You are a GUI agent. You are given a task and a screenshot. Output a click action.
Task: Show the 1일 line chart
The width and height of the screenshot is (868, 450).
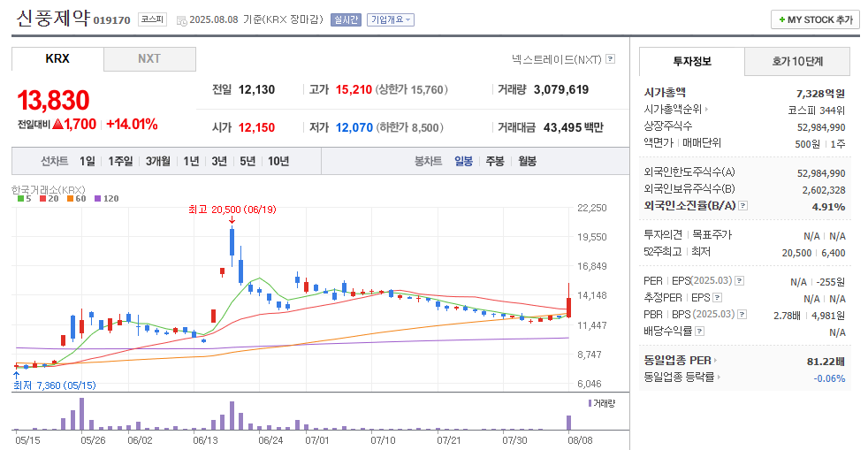pos(87,161)
